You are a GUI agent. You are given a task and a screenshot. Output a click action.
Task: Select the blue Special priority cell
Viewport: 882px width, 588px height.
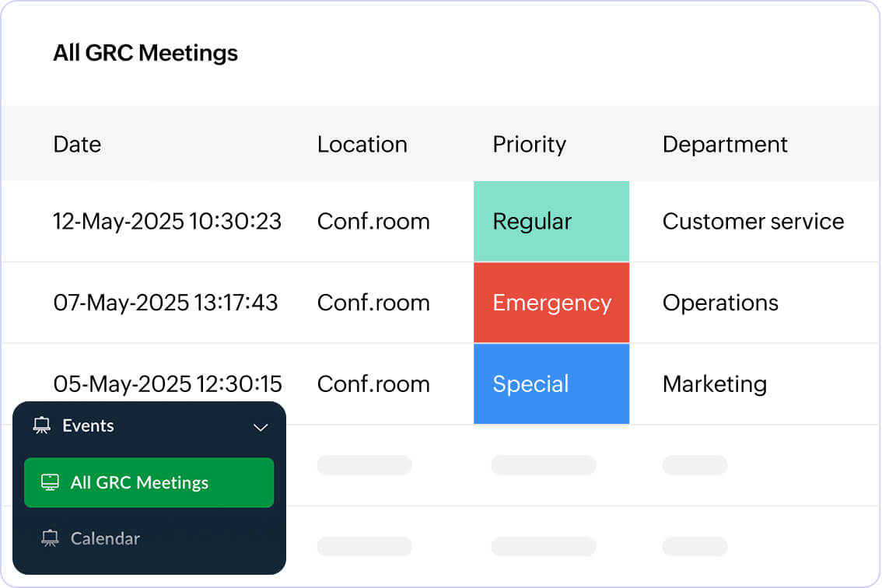551,384
